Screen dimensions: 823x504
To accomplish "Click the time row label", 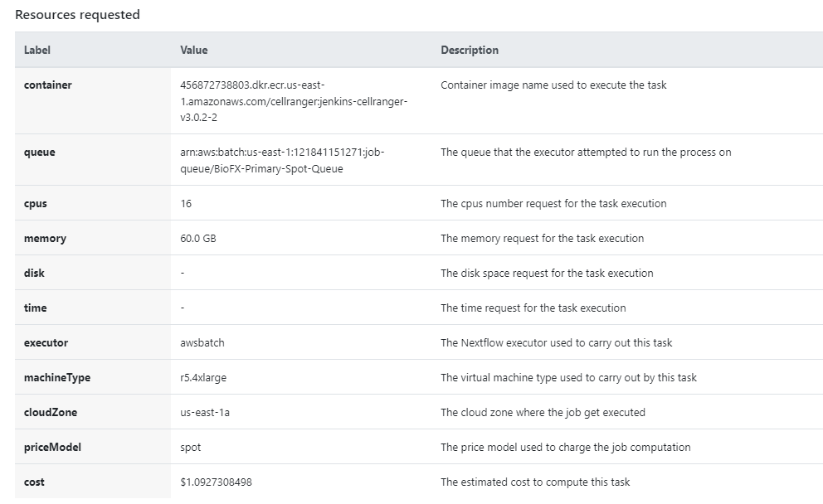I will 35,308.
